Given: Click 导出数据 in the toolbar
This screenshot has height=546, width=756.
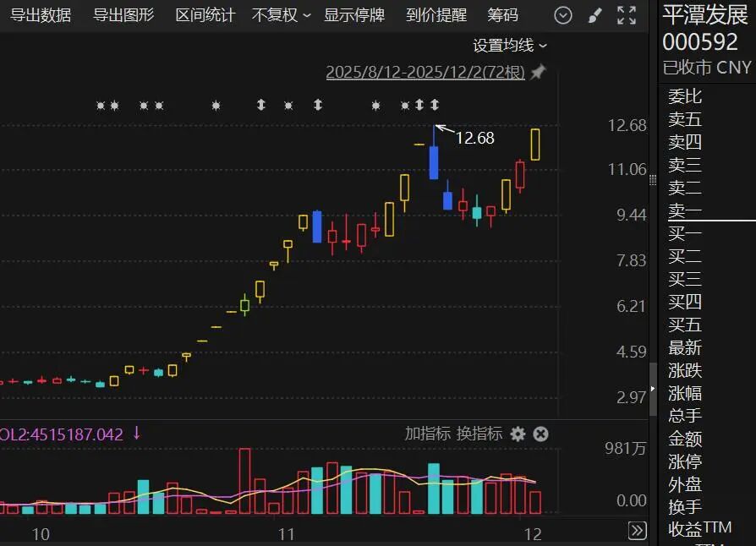Looking at the screenshot, I should pos(41,15).
